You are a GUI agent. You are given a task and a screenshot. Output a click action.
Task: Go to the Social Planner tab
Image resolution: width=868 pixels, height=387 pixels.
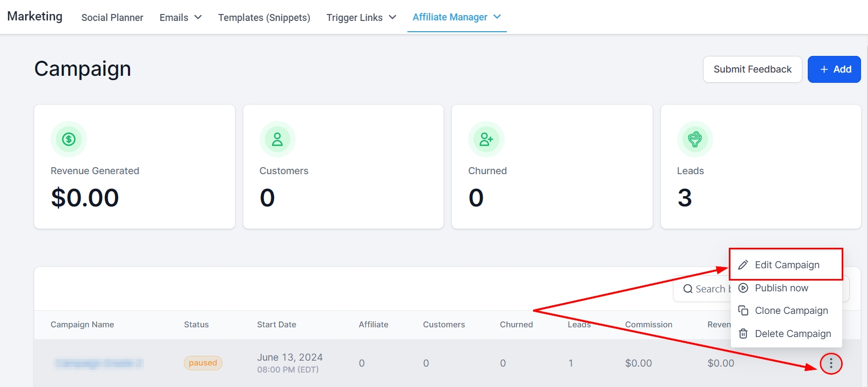tap(112, 17)
